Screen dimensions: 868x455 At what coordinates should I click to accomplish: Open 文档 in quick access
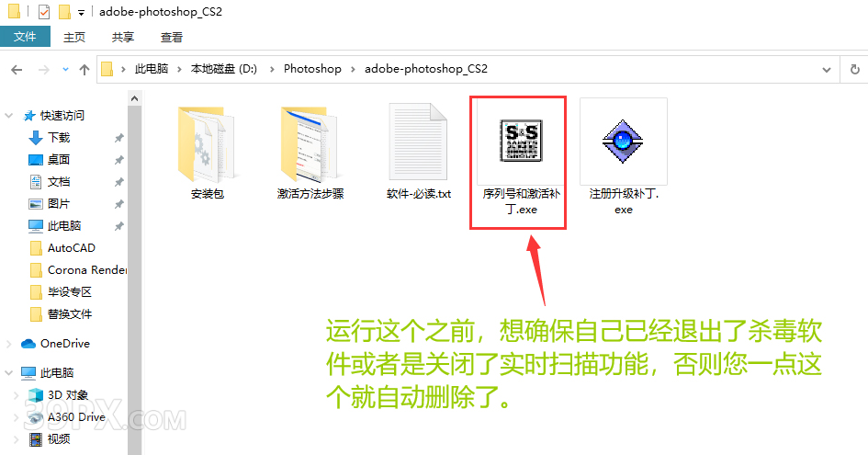coord(59,182)
